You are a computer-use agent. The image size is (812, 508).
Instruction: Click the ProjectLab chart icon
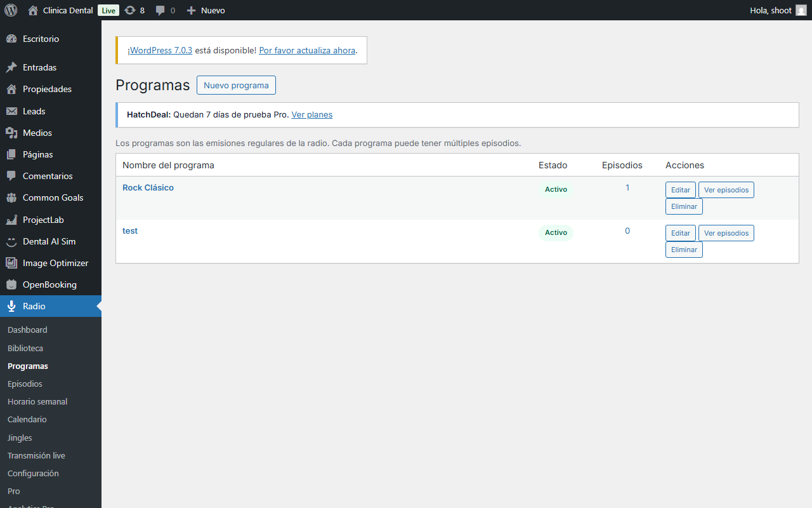coord(11,220)
